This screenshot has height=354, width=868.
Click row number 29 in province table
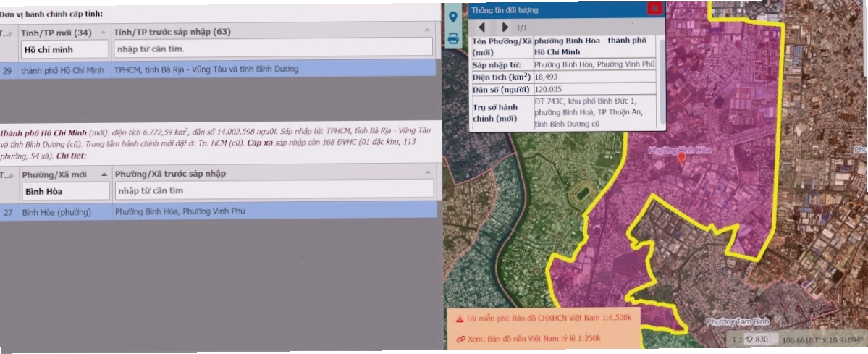7,70
